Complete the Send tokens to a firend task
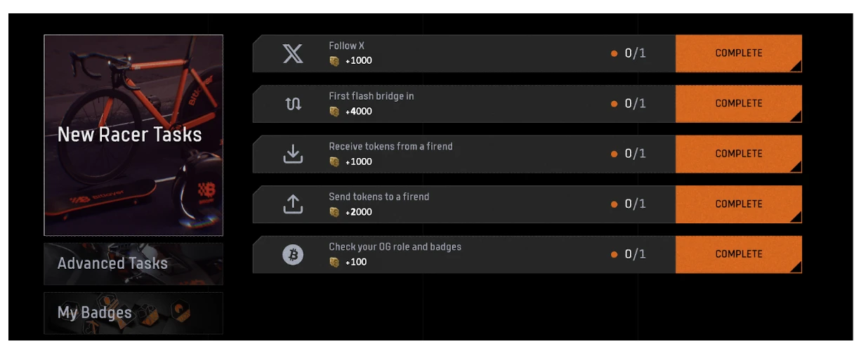868x351 pixels. [x=738, y=204]
